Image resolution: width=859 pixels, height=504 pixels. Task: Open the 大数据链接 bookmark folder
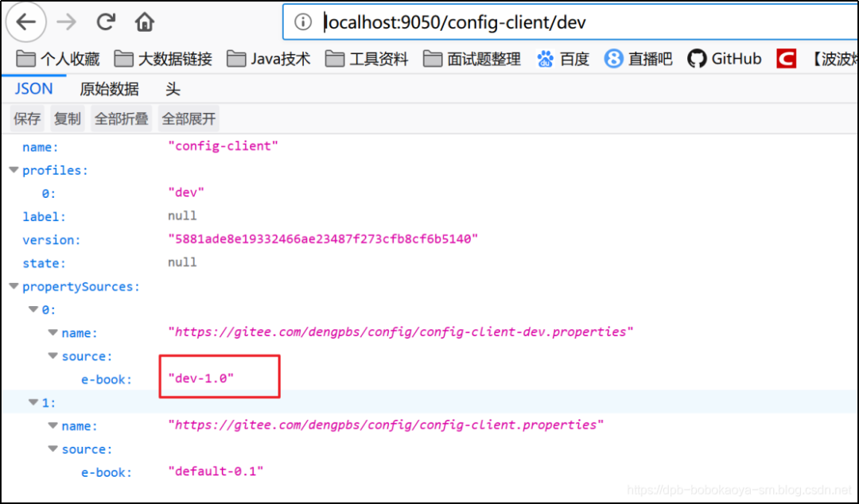[163, 59]
